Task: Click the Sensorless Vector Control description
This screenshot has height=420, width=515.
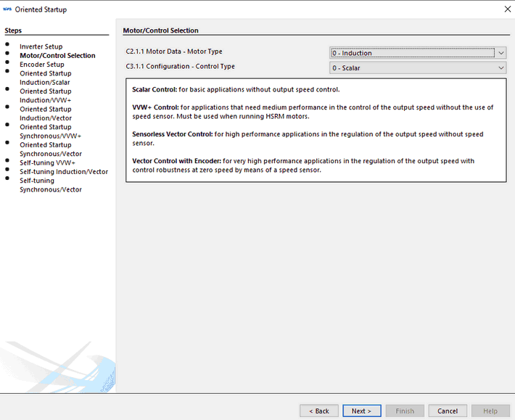Action: [308, 139]
